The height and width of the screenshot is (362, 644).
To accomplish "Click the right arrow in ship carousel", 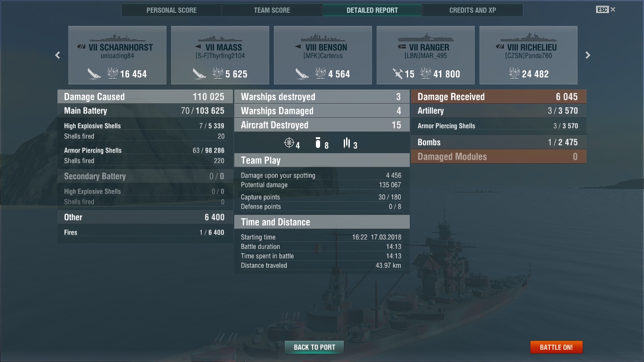I will [588, 55].
